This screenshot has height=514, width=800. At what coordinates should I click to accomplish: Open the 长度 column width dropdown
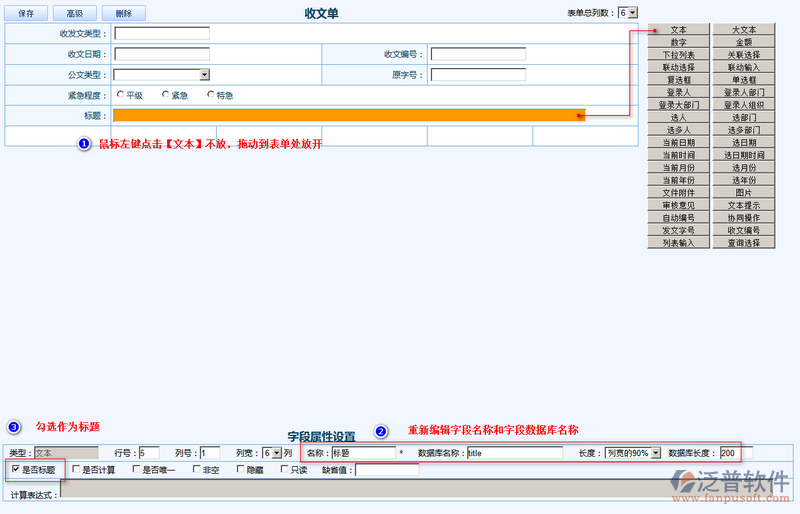coord(655,453)
